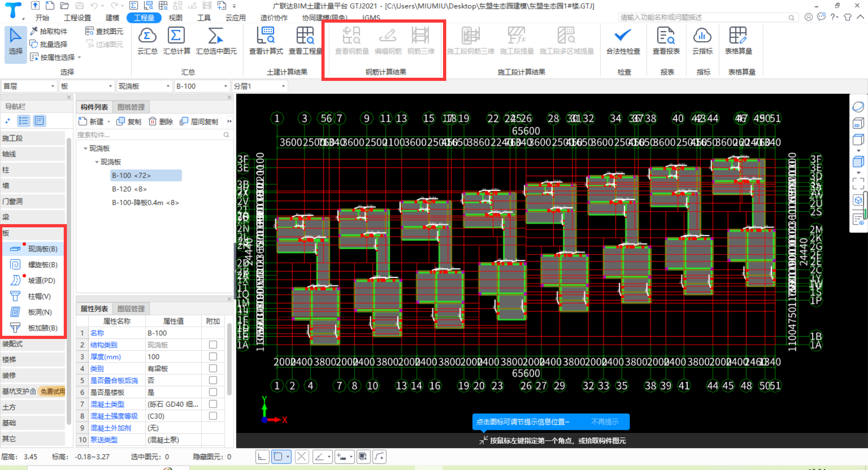Open the 新建 dropdown arrow

(x=109, y=122)
